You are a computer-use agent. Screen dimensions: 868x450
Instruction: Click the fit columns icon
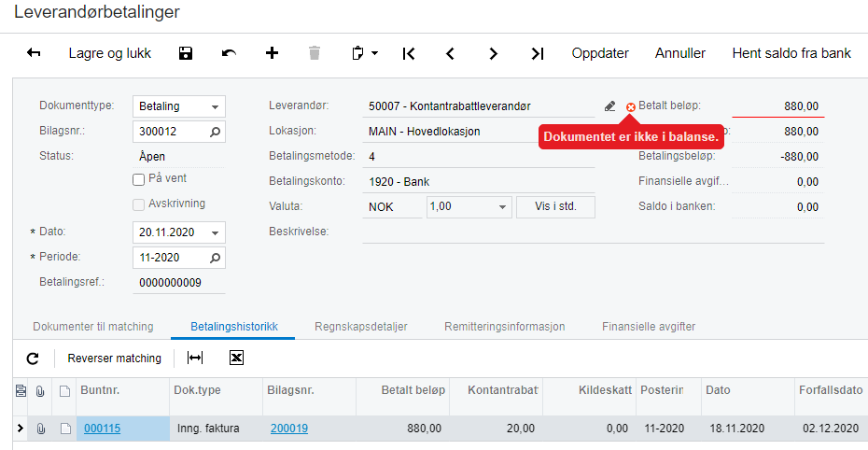(195, 359)
